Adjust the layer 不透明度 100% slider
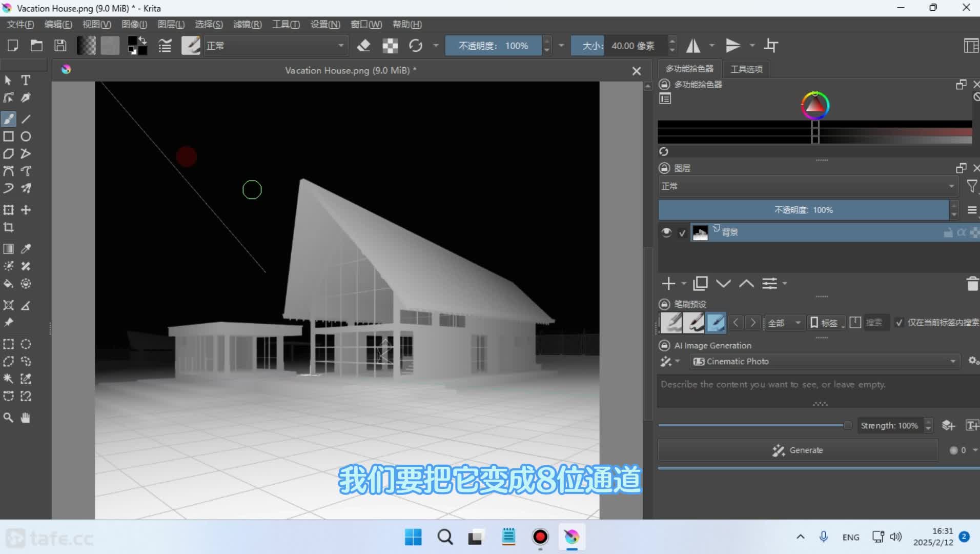Viewport: 980px width, 554px height. pyautogui.click(x=803, y=210)
